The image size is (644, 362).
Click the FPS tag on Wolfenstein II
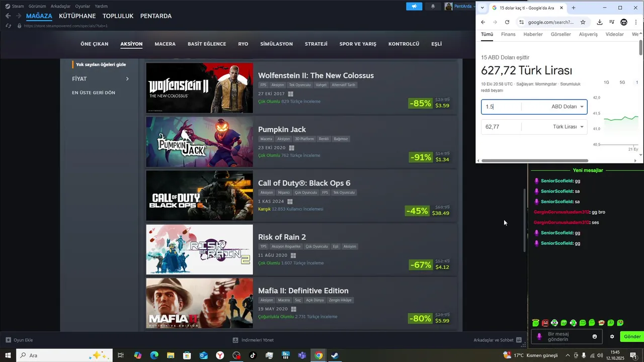(263, 85)
